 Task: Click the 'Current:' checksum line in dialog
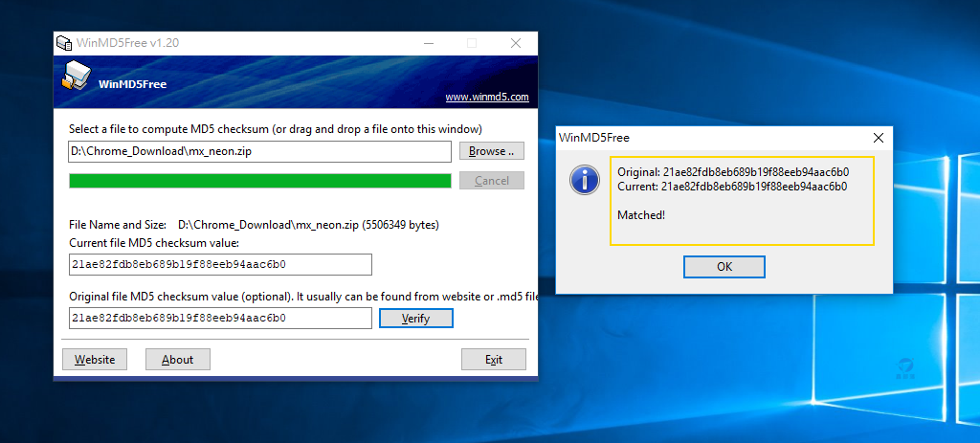[732, 187]
